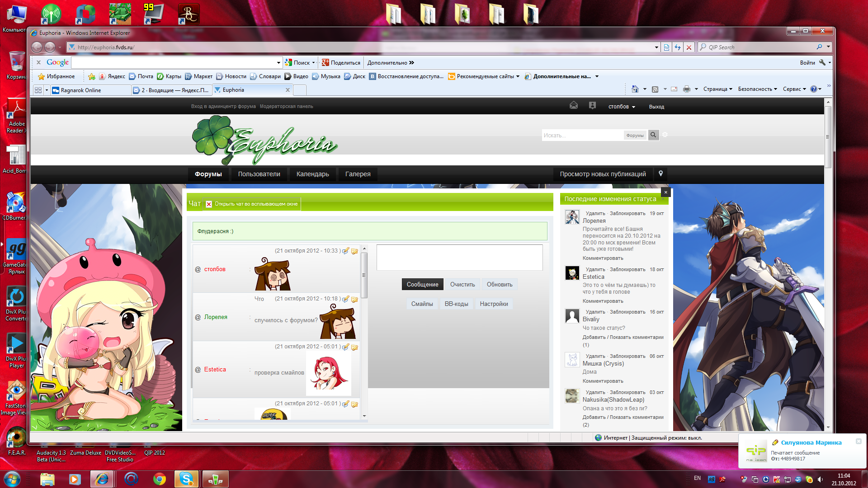Click IE RSS feeds icon
The width and height of the screenshot is (868, 488).
pos(655,89)
